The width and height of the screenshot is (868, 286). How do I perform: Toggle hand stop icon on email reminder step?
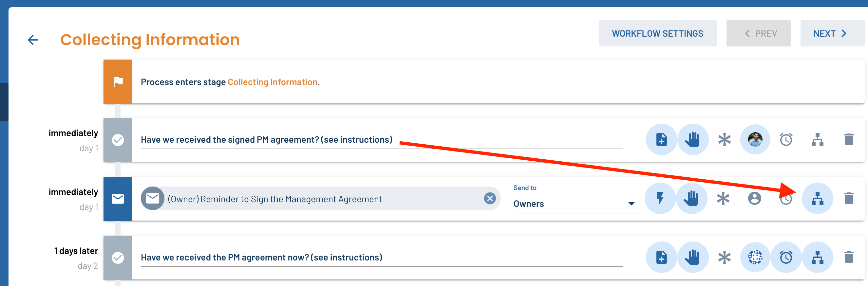691,198
